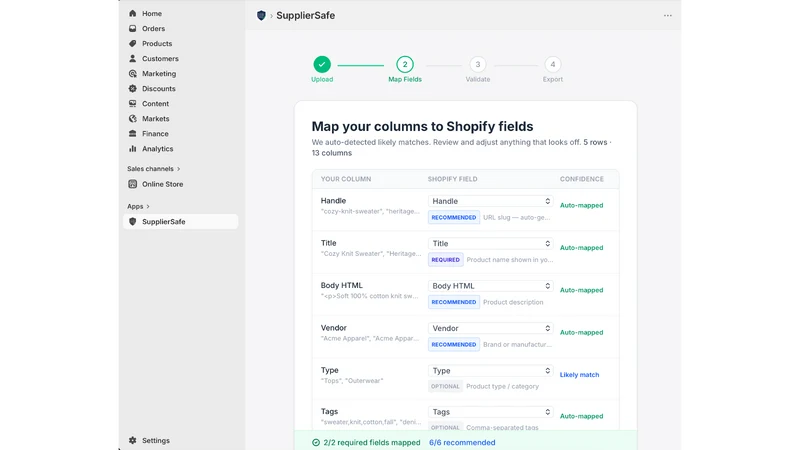Click the Likely match label for Type

tap(579, 374)
